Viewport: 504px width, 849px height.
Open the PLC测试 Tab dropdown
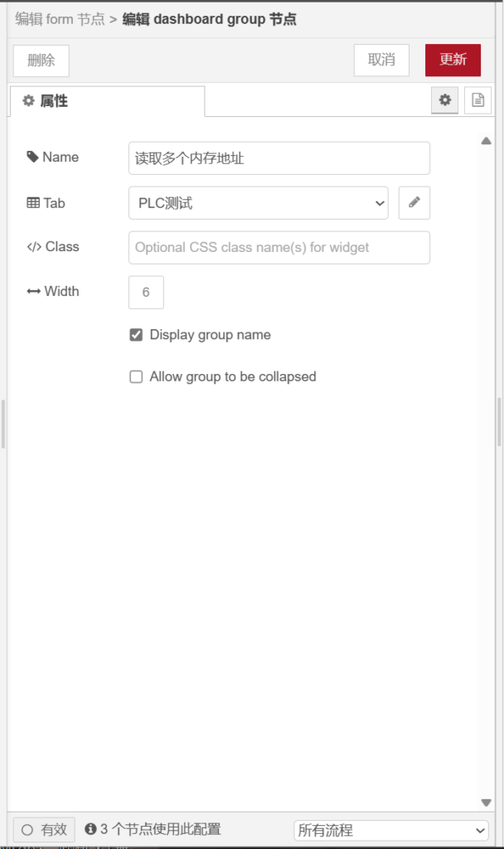[258, 203]
